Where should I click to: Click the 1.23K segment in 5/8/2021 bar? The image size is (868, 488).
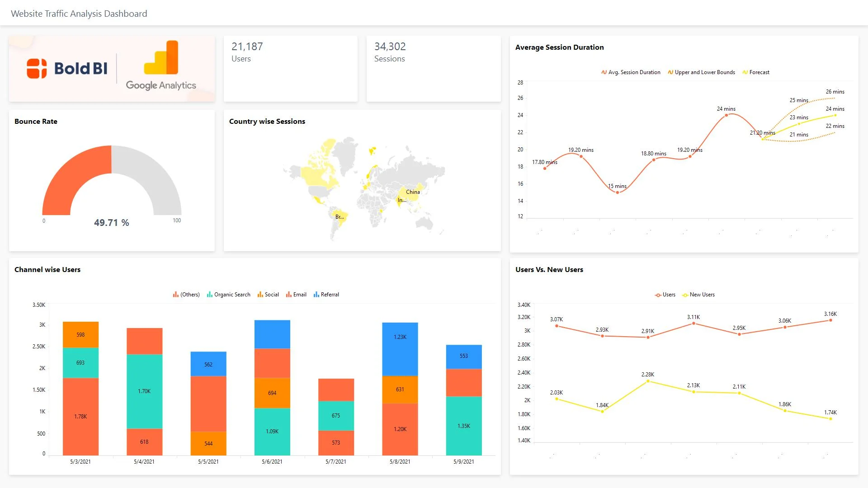pyautogui.click(x=400, y=349)
